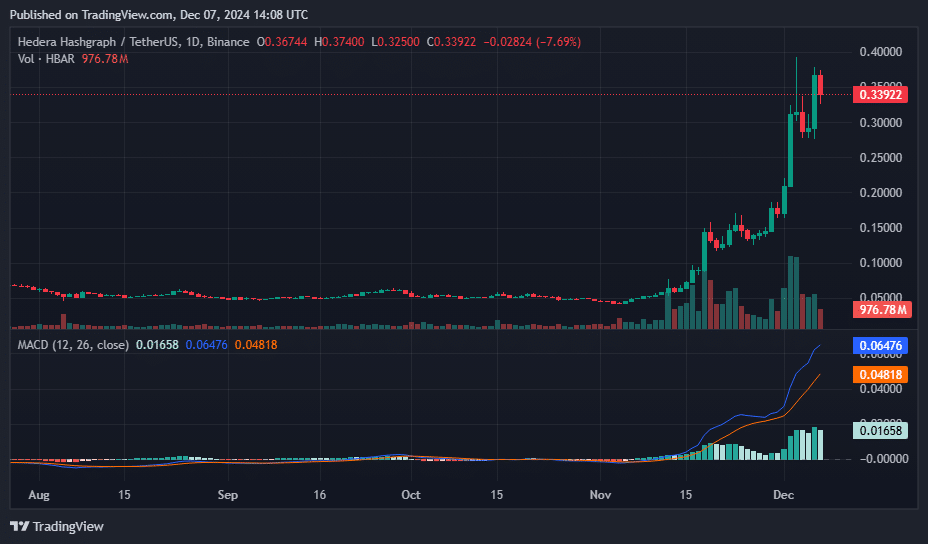Click the TradingView logo icon
This screenshot has height=544, width=928.
[20, 526]
